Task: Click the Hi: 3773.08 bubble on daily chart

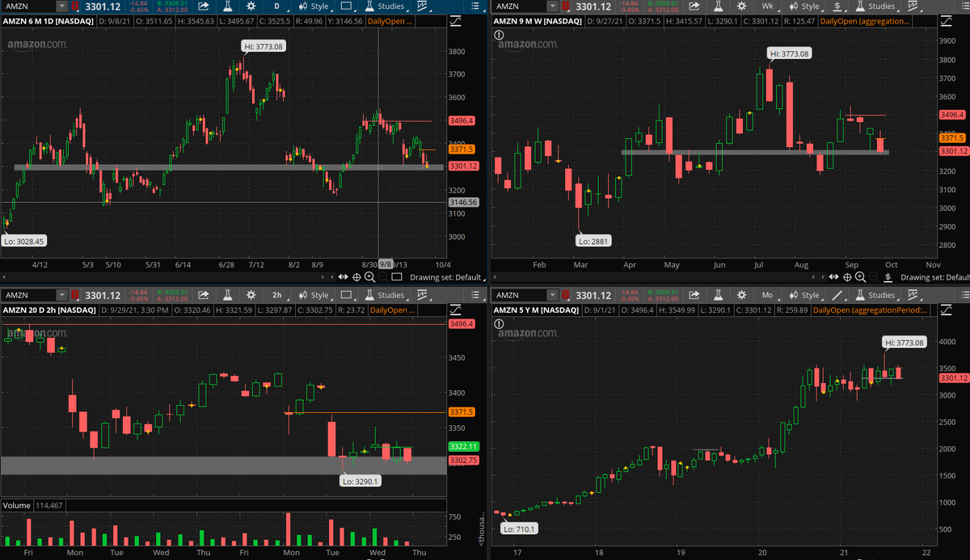Action: (x=264, y=48)
